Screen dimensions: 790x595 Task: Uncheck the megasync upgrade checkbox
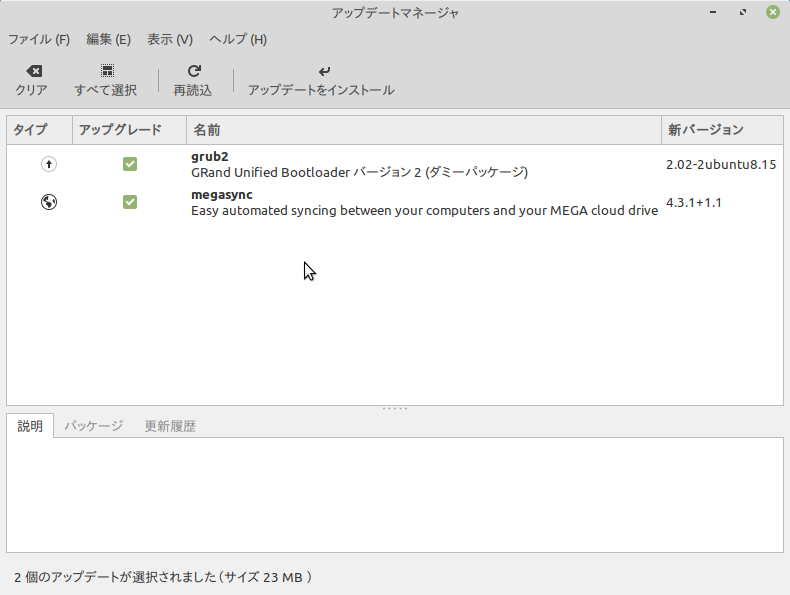[130, 202]
